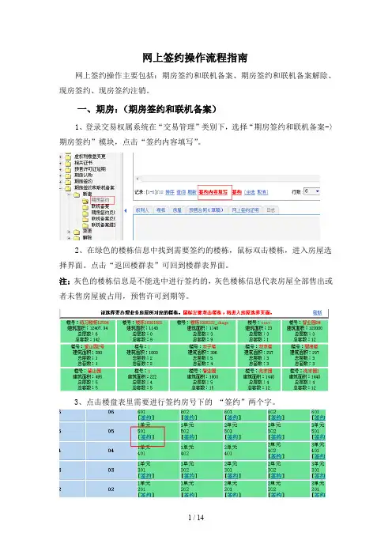392x555 pixels.
Task: Click the 取消 link in the record bar
Action: [262, 192]
